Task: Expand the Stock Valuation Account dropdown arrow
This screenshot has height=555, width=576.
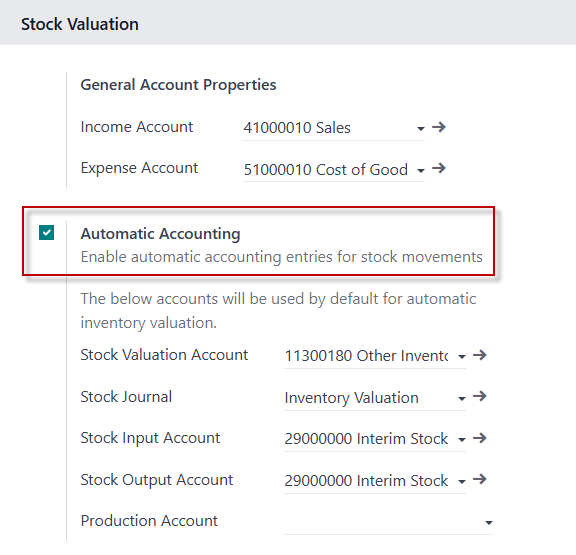Action: tap(462, 356)
